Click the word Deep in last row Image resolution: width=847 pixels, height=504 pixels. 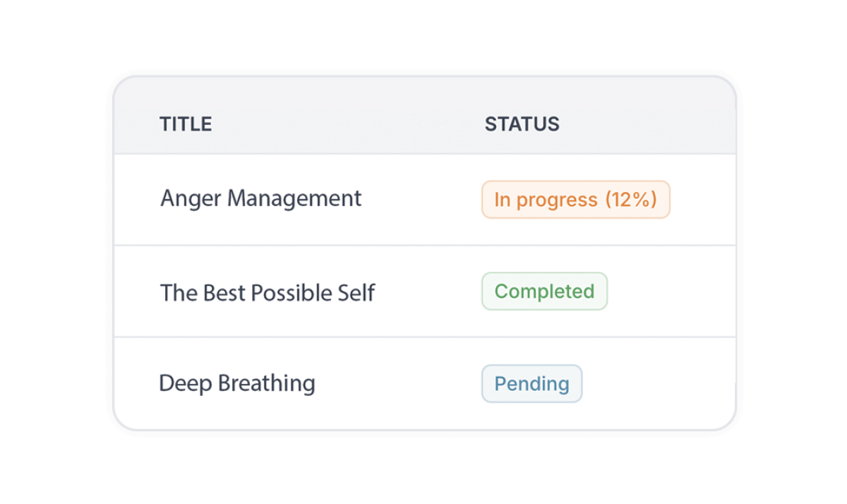(185, 384)
